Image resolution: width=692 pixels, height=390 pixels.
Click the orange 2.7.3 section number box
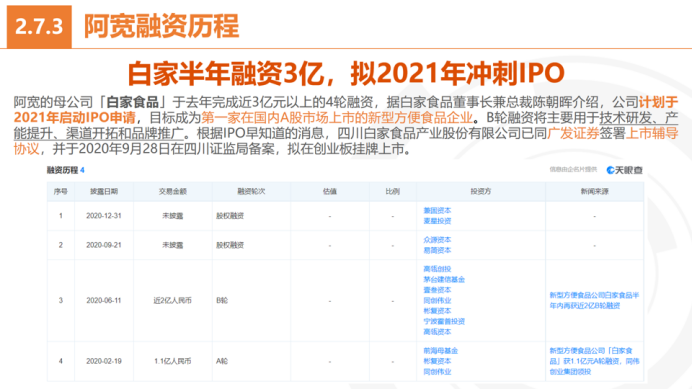[39, 26]
